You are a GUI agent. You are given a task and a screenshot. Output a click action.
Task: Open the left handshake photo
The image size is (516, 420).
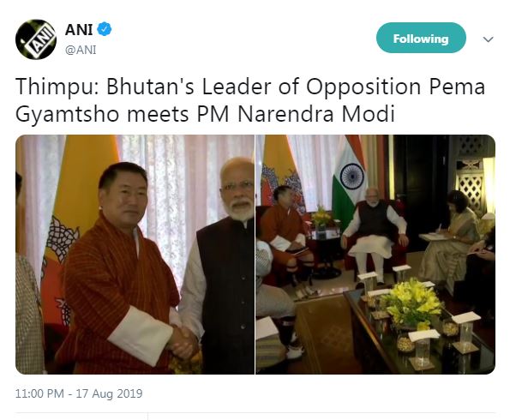pyautogui.click(x=135, y=254)
